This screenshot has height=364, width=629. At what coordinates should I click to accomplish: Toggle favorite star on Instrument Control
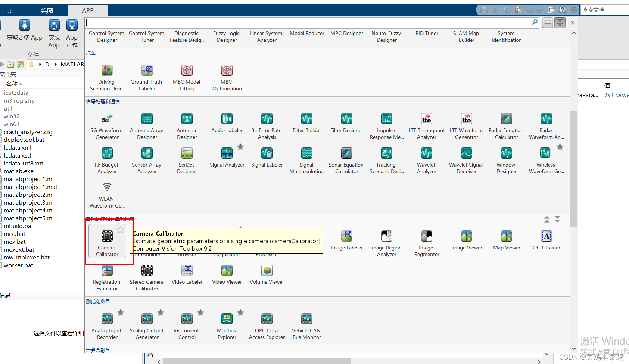click(x=200, y=312)
